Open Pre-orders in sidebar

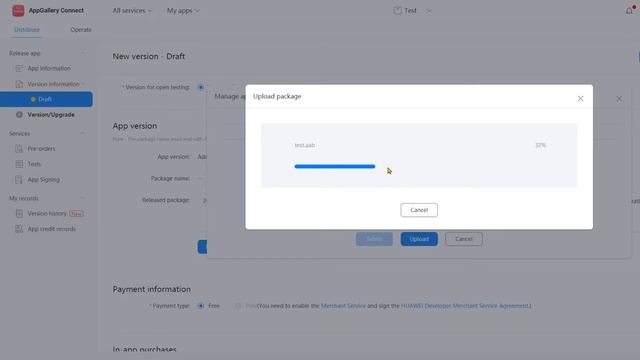pyautogui.click(x=41, y=149)
